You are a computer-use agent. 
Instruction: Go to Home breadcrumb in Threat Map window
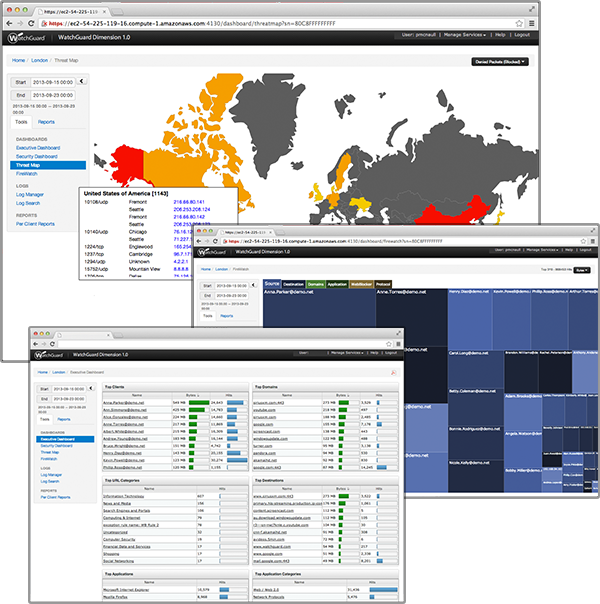click(18, 60)
